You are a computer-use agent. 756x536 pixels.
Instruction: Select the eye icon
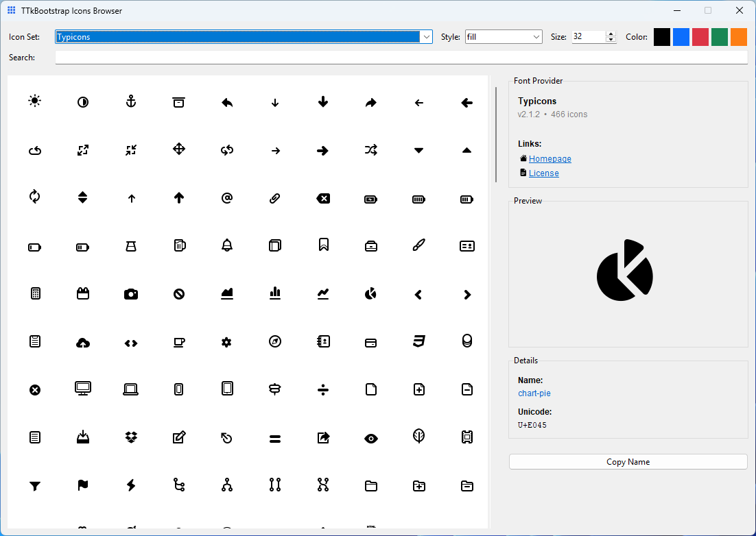[371, 437]
